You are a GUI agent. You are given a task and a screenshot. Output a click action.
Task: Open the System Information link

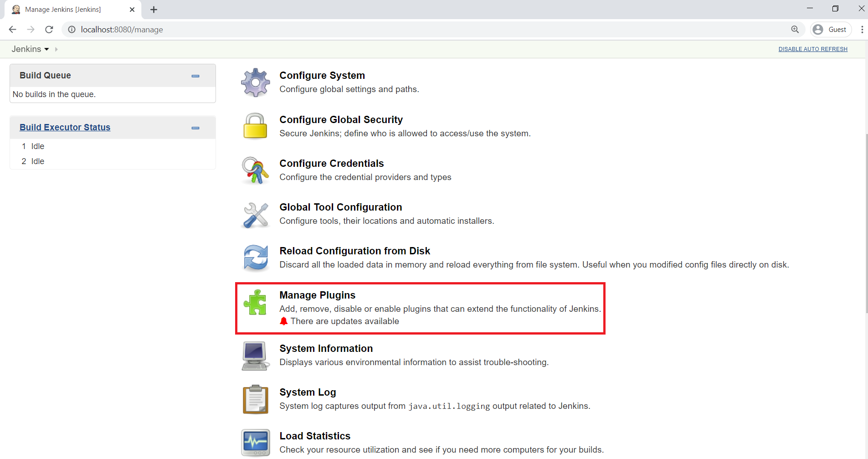(x=326, y=349)
